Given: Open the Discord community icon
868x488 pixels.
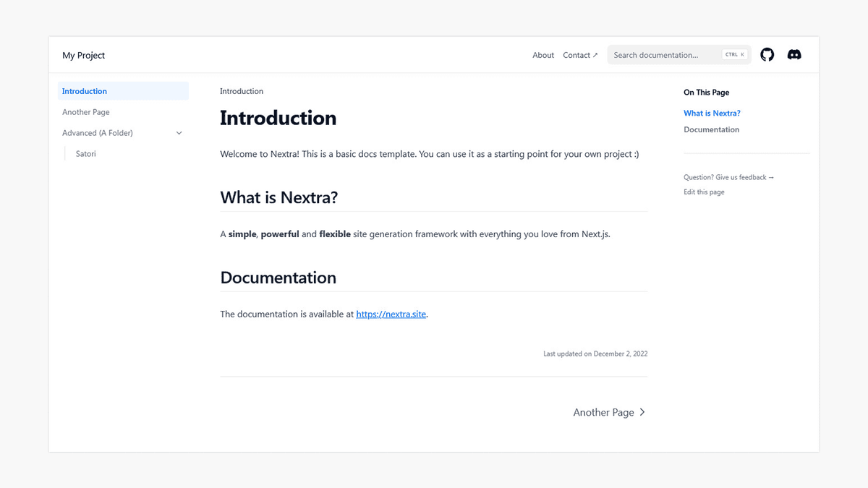Looking at the screenshot, I should tap(794, 54).
